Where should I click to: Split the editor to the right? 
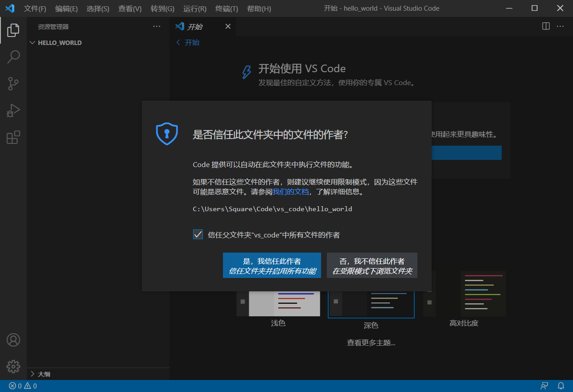pos(546,26)
